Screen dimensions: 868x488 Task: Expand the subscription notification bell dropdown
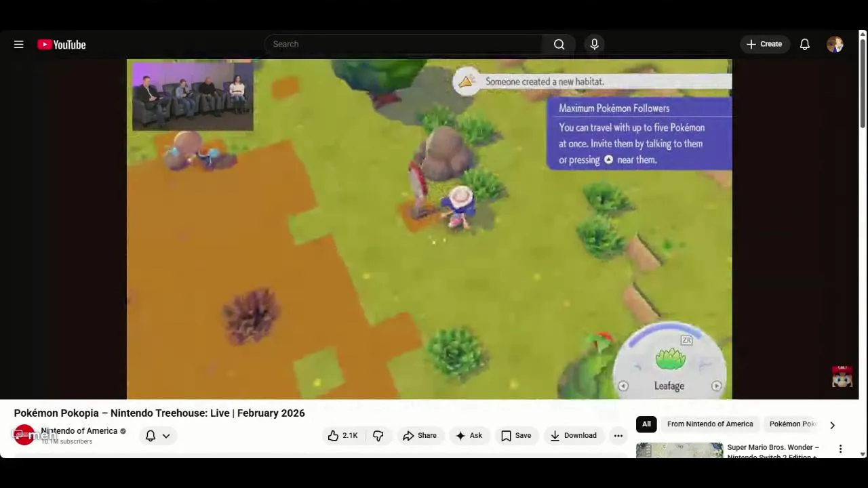coord(158,436)
